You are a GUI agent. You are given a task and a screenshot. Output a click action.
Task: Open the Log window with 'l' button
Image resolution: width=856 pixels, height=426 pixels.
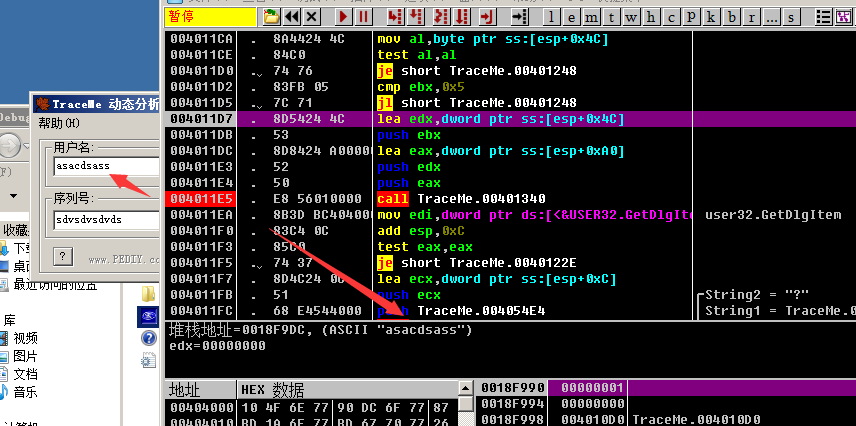pos(551,17)
